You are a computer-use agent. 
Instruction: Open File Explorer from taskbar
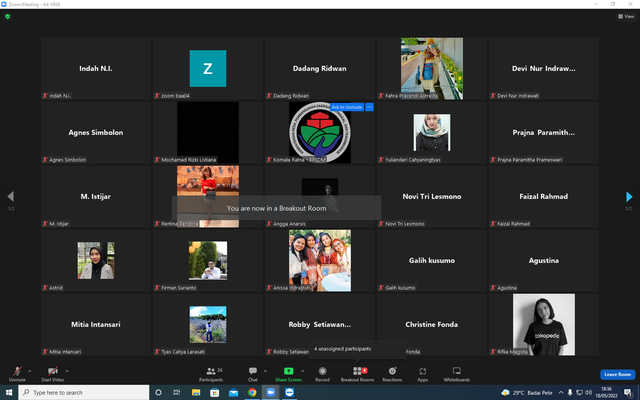tap(196, 393)
